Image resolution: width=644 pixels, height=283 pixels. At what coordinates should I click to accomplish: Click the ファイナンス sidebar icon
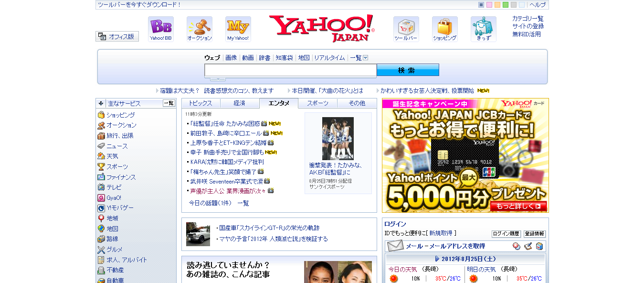(101, 177)
